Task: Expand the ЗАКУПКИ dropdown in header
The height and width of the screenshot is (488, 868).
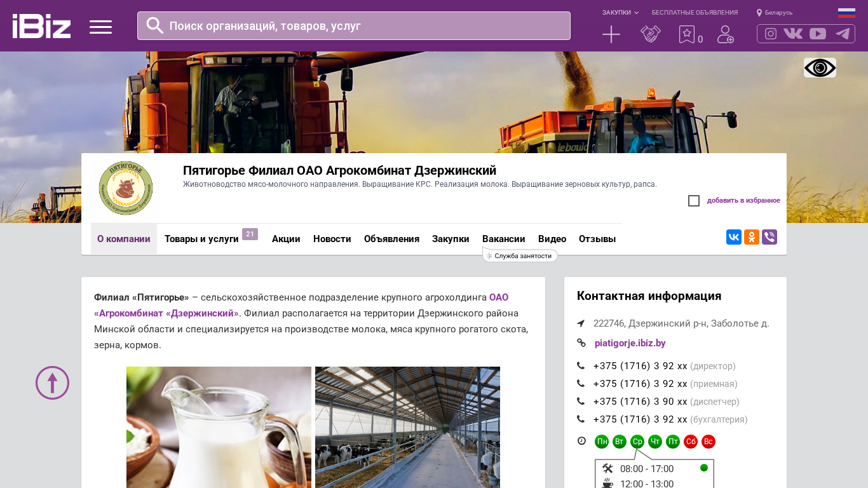Action: [x=620, y=13]
